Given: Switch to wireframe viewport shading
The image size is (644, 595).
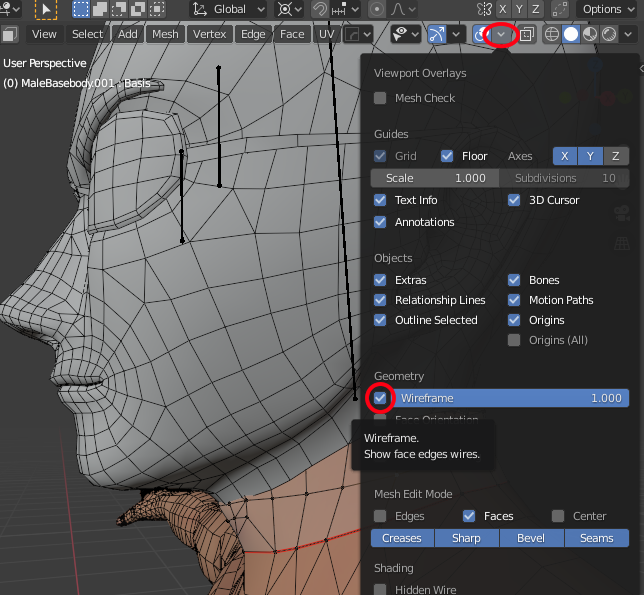Looking at the screenshot, I should [x=551, y=34].
